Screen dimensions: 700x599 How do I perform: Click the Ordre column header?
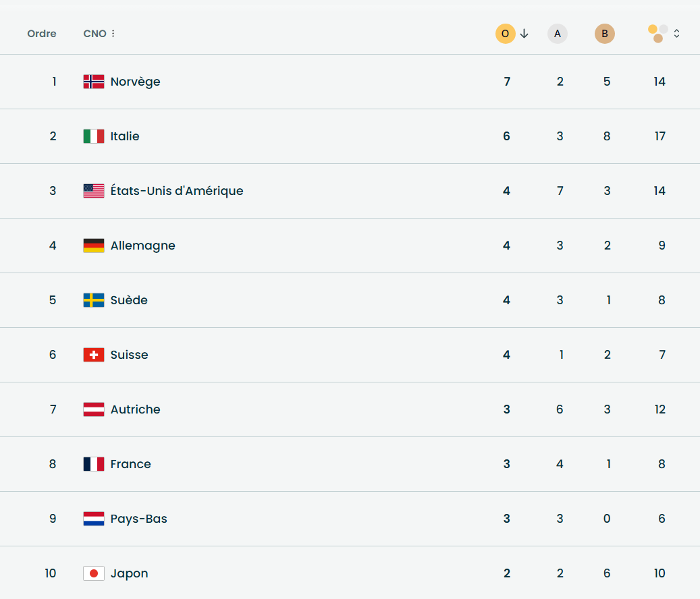point(42,34)
